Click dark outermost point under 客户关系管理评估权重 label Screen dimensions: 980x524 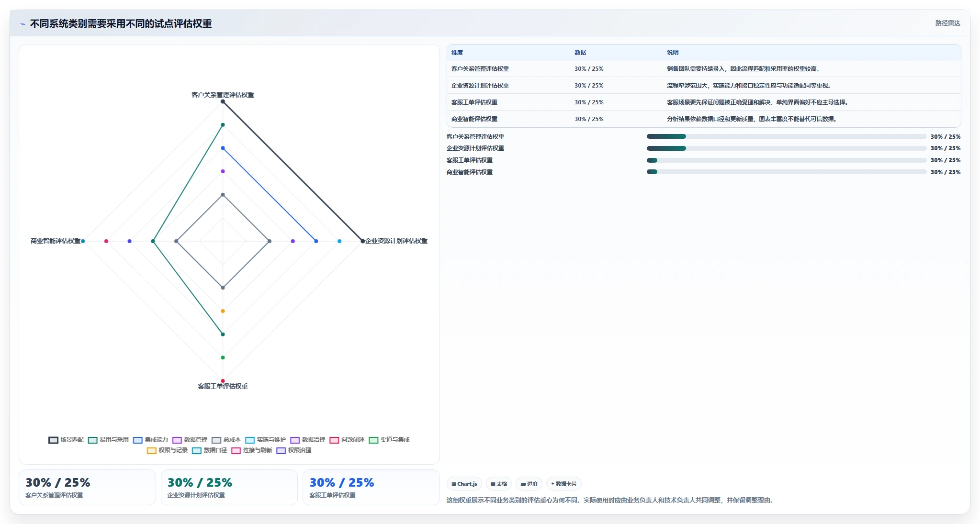(223, 101)
